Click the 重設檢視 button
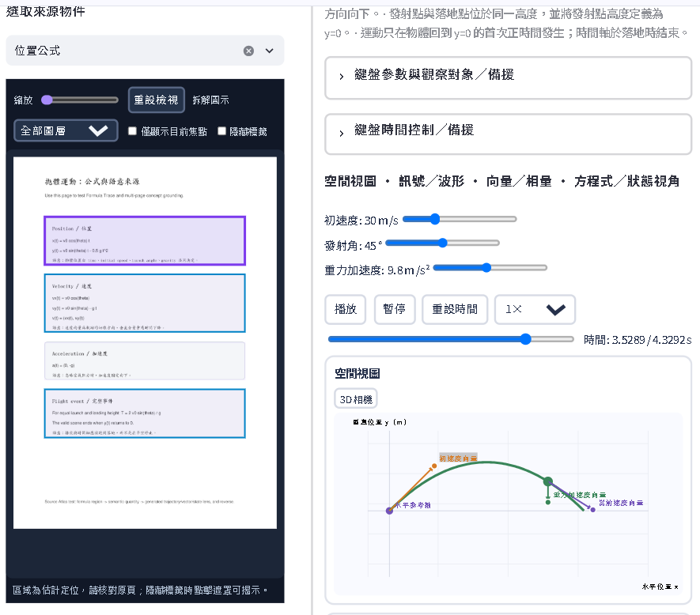The width and height of the screenshot is (700, 615). (157, 100)
